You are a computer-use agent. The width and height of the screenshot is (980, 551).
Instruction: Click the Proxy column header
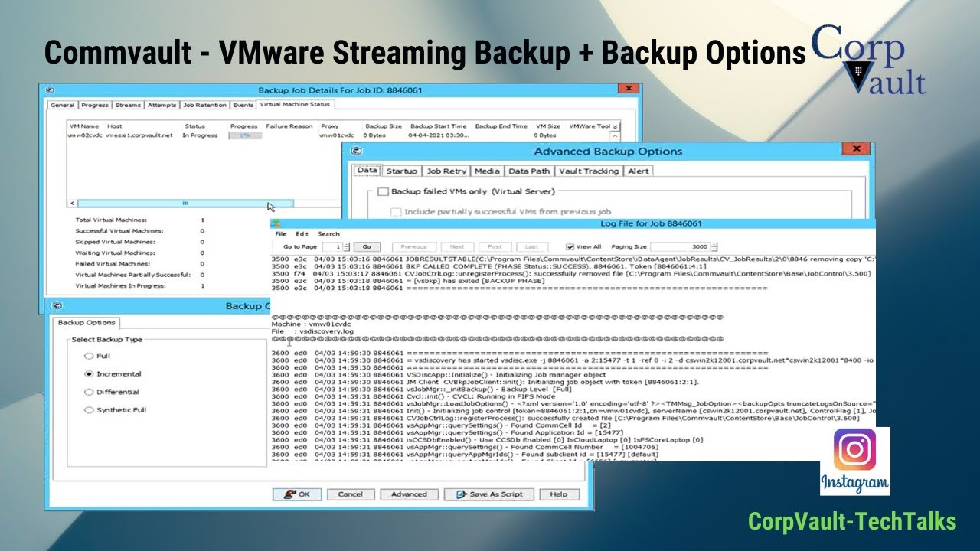pyautogui.click(x=330, y=126)
